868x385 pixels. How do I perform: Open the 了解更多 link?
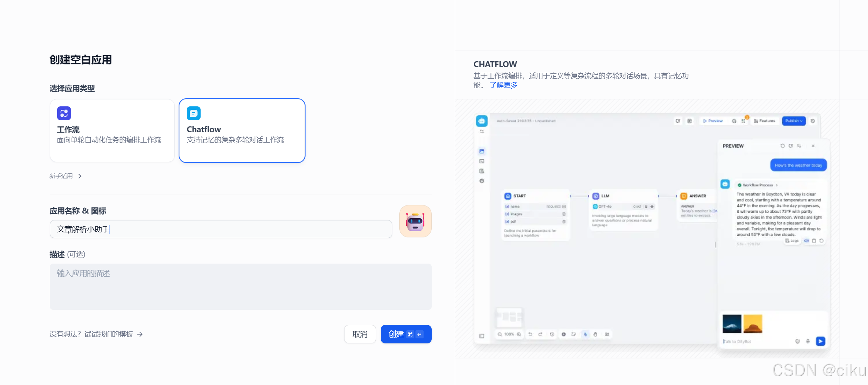point(503,85)
